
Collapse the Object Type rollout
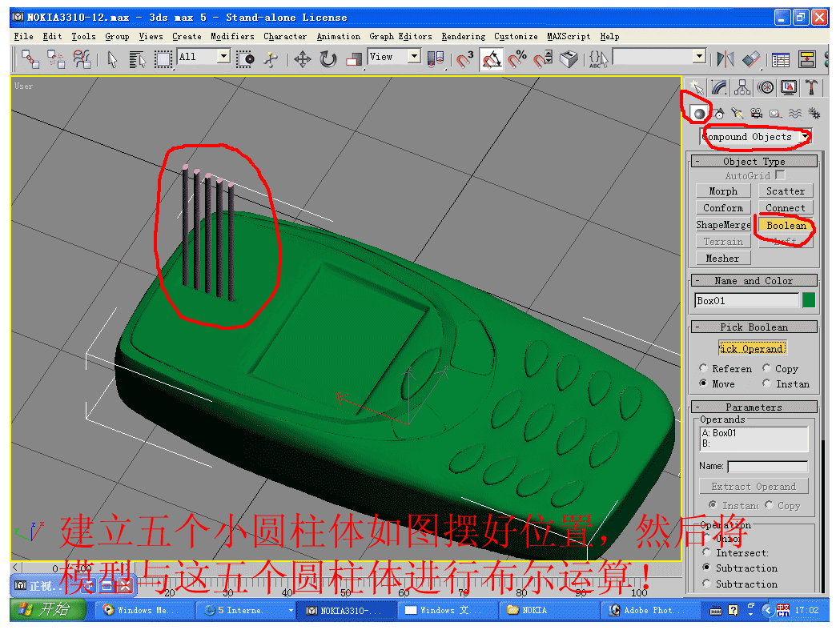pos(754,161)
